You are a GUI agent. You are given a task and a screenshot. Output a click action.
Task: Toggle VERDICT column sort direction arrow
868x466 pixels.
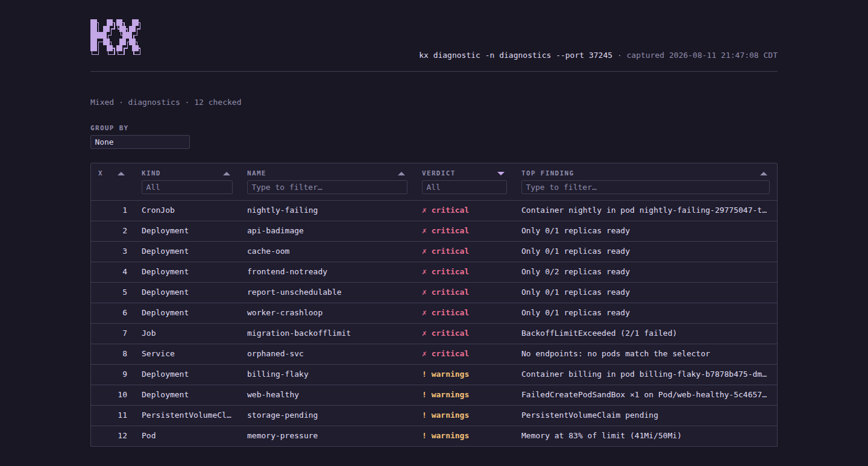click(501, 174)
